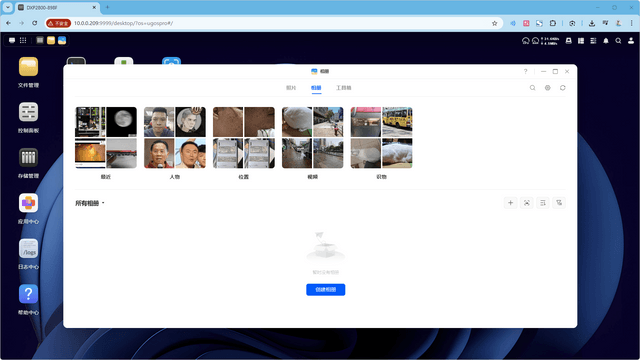Click the face recognition scan icon

tap(527, 203)
